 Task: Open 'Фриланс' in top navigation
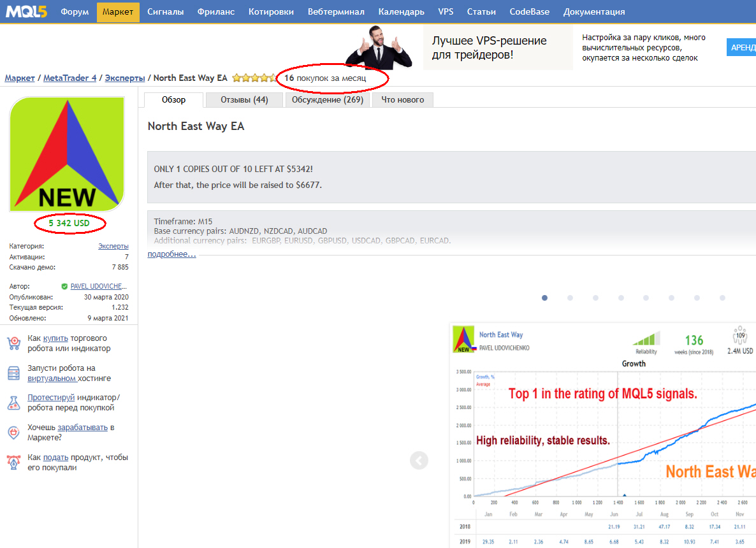(216, 11)
